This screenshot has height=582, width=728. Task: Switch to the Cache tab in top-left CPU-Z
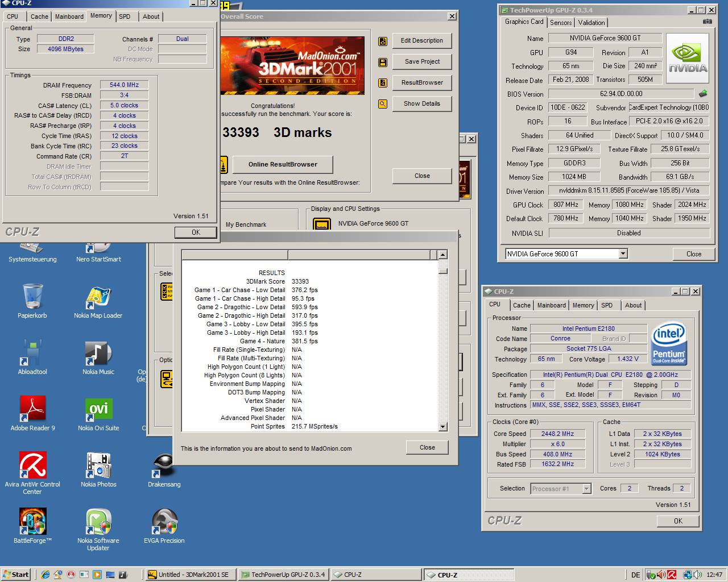(x=39, y=16)
